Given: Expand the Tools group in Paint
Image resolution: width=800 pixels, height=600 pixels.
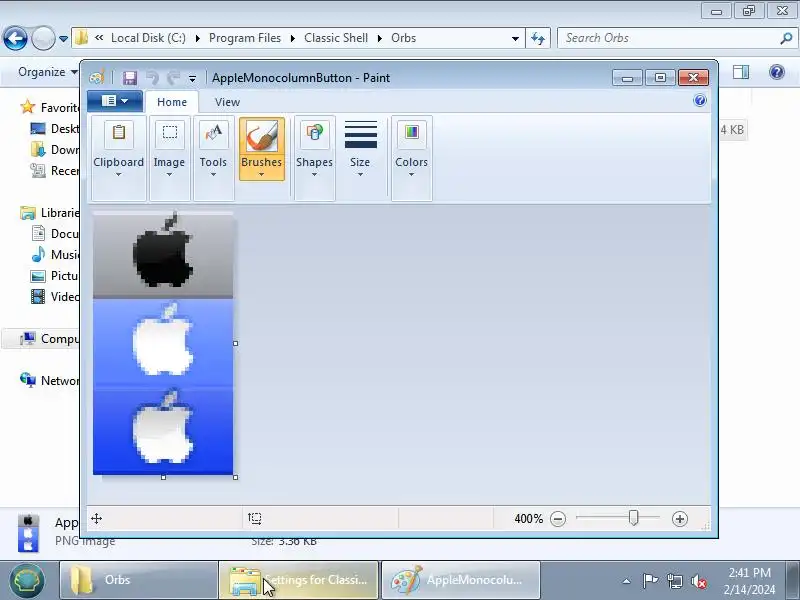Looking at the screenshot, I should click(213, 157).
